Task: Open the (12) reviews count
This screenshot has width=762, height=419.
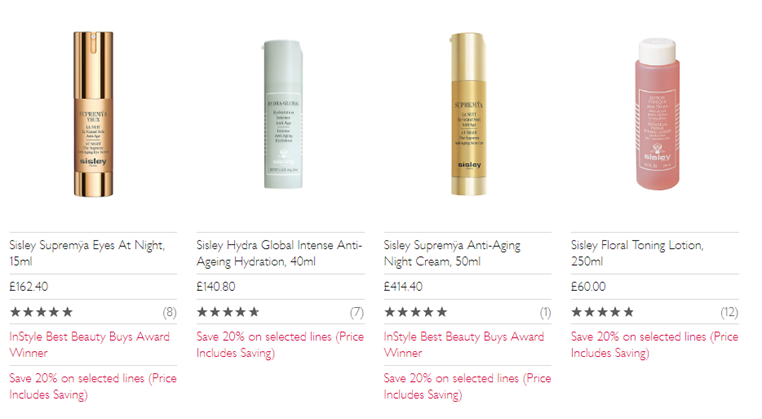Action: [x=729, y=312]
